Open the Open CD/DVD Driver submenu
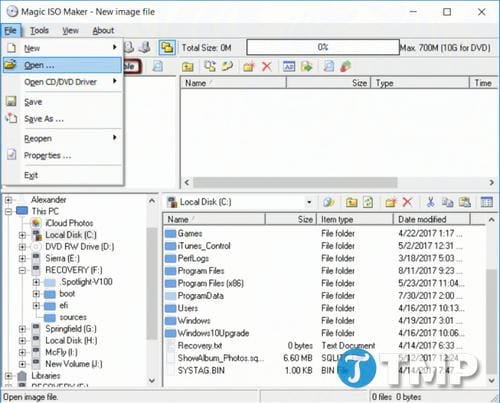500x403 pixels. 62,82
